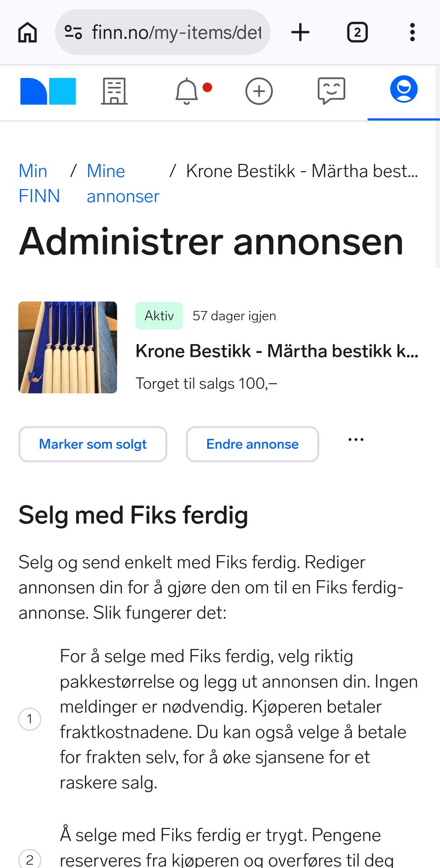Follow the Min FINN breadcrumb link
Viewport: 440px width, 868px height.
(38, 184)
